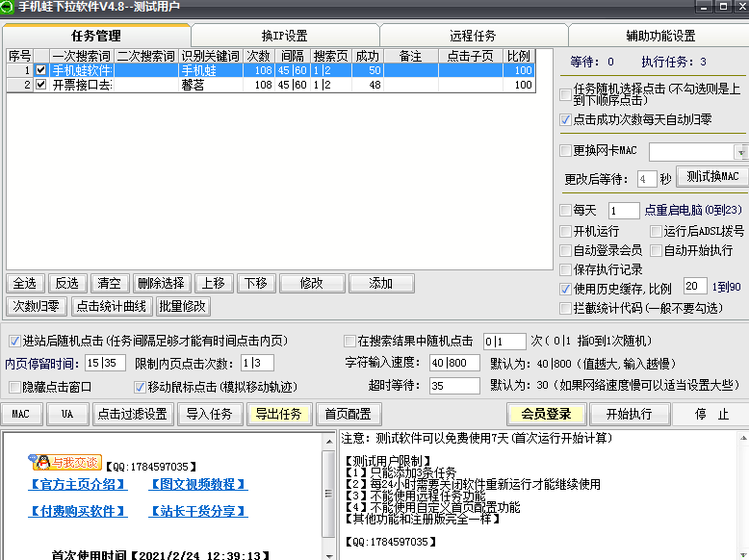Switch to 远程任务 tab
Image resolution: width=749 pixels, height=560 pixels.
click(473, 37)
